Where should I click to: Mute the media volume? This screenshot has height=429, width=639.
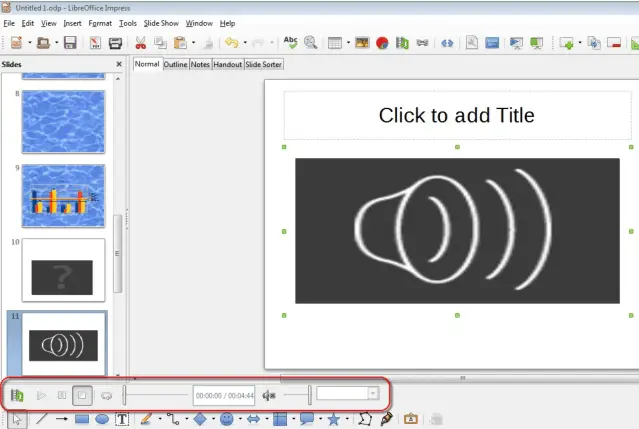click(x=269, y=395)
